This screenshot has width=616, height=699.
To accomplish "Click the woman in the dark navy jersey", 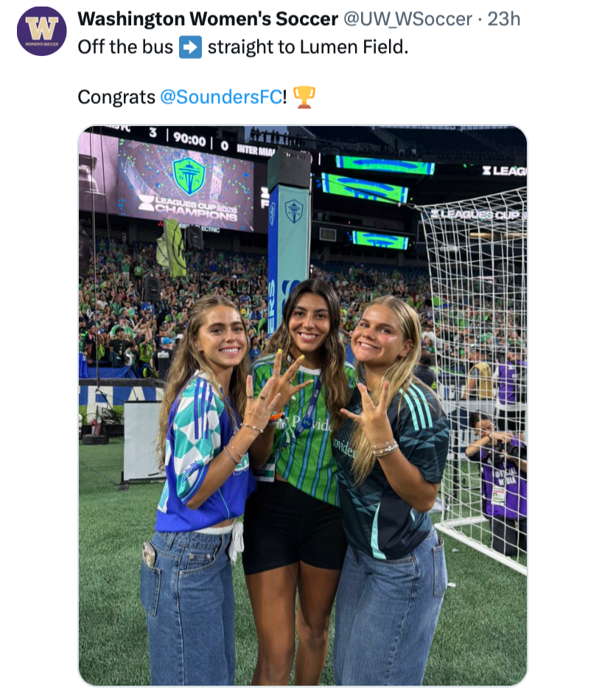I will coord(392,490).
